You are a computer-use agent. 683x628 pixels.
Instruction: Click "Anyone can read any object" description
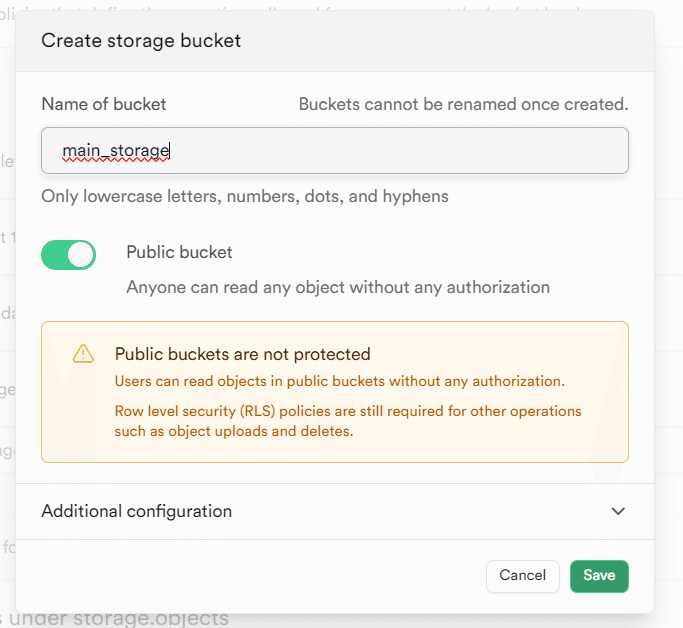(x=338, y=287)
